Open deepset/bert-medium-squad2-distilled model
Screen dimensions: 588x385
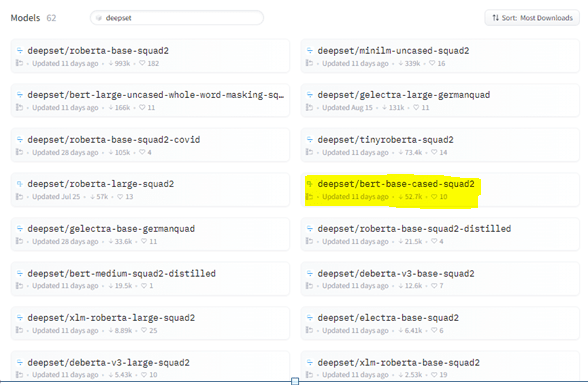[150, 279]
